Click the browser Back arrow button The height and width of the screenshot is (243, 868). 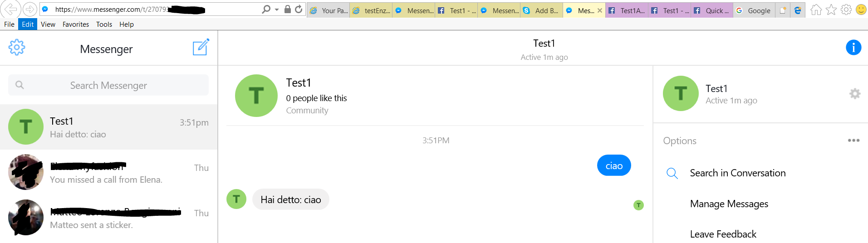[12, 10]
